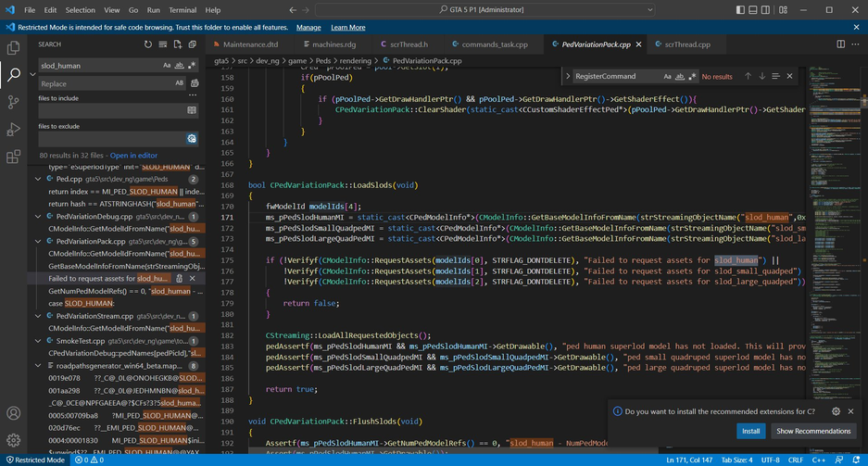Open the Run and Debug view
This screenshot has height=466, width=868.
click(x=13, y=130)
